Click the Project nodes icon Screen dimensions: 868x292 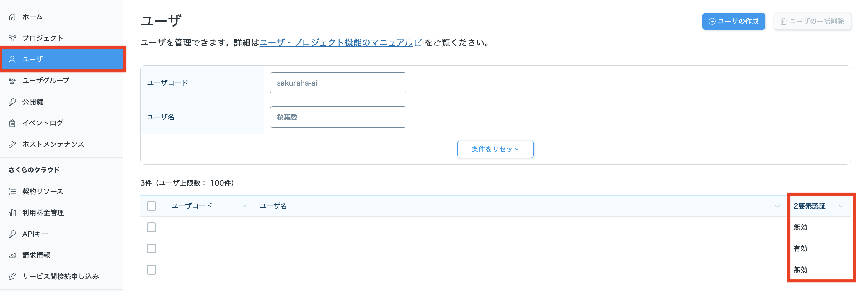click(x=12, y=38)
